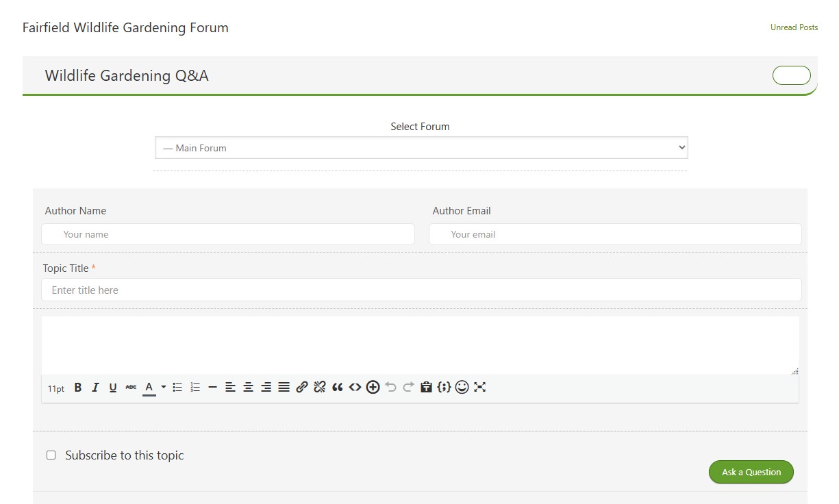Justify the text

pos(284,388)
